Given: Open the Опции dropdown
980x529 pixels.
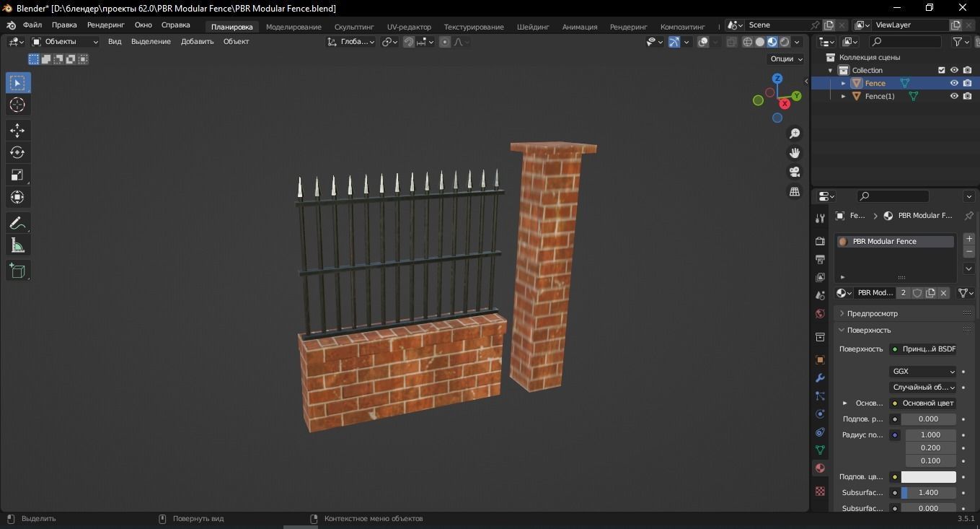Looking at the screenshot, I should pyautogui.click(x=787, y=58).
